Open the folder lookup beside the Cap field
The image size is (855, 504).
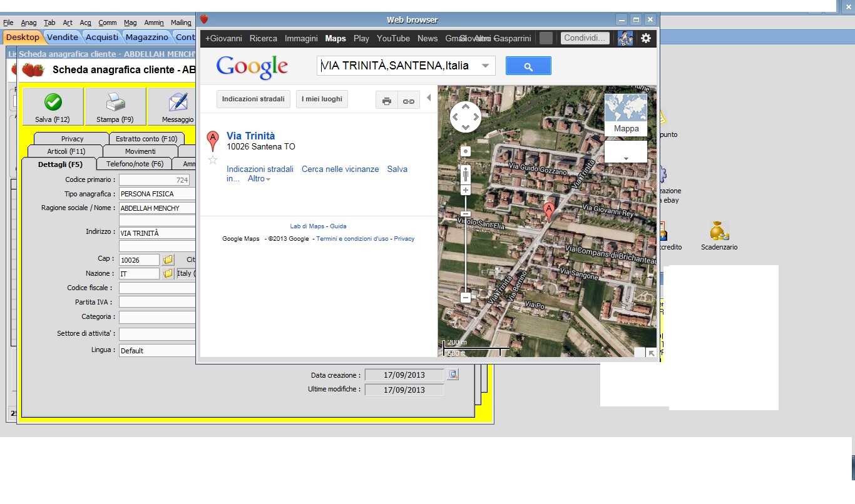[x=168, y=260]
